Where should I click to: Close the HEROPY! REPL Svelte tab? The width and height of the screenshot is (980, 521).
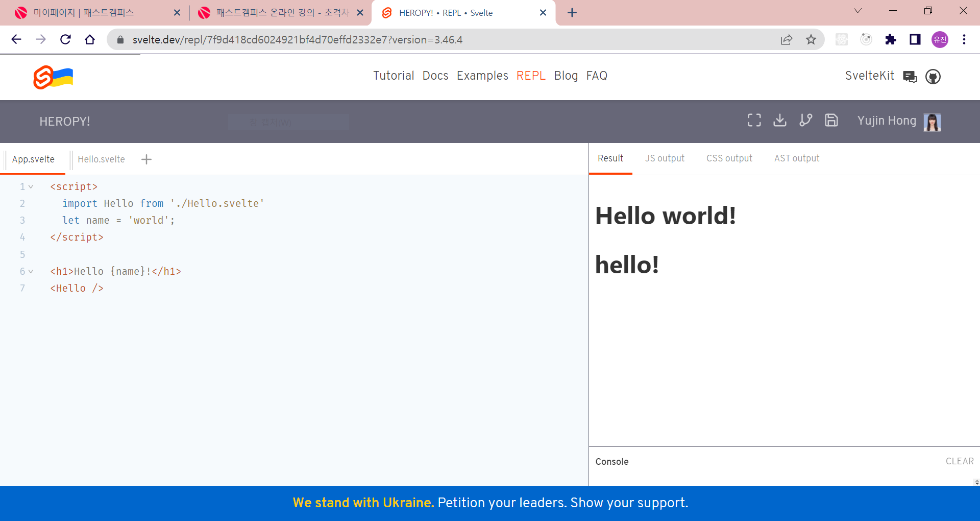pyautogui.click(x=543, y=13)
